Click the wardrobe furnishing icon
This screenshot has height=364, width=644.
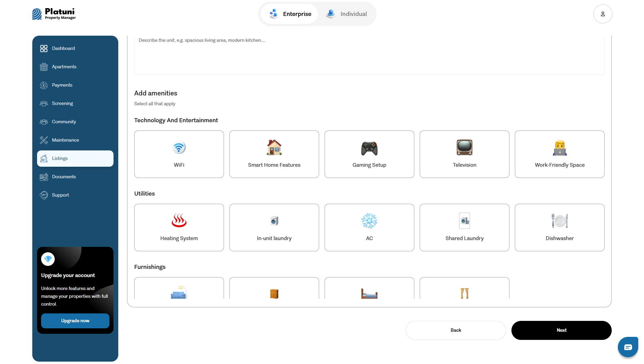click(x=274, y=293)
